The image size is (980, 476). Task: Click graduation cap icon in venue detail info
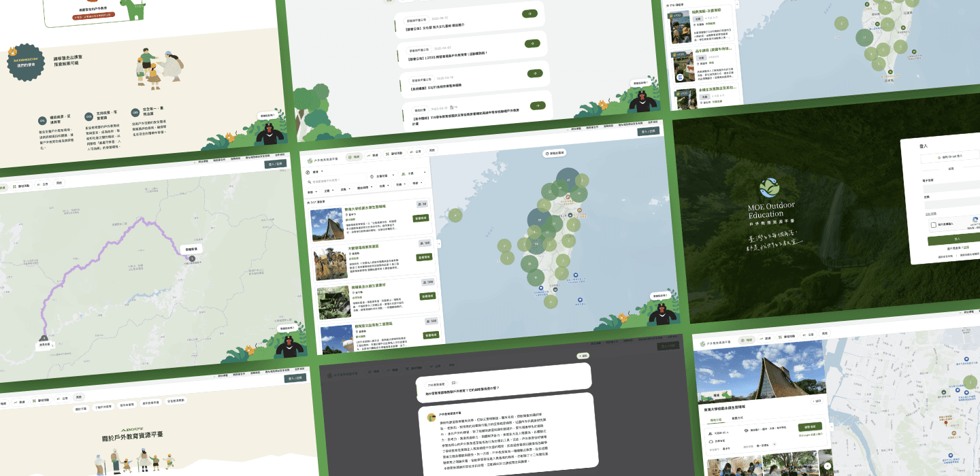point(747,430)
